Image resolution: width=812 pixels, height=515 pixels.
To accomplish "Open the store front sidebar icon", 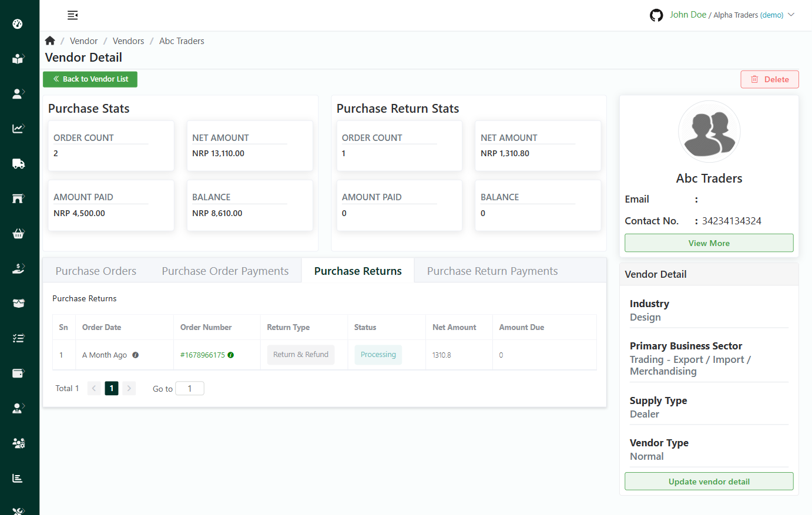I will (x=18, y=198).
